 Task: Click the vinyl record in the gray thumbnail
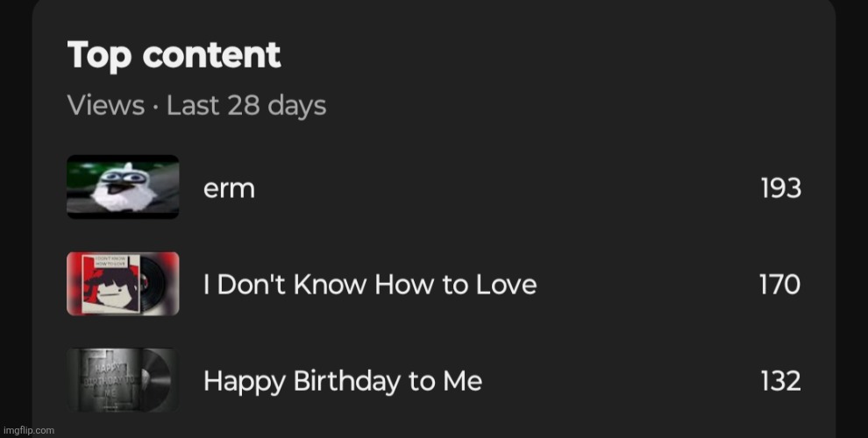(157, 379)
